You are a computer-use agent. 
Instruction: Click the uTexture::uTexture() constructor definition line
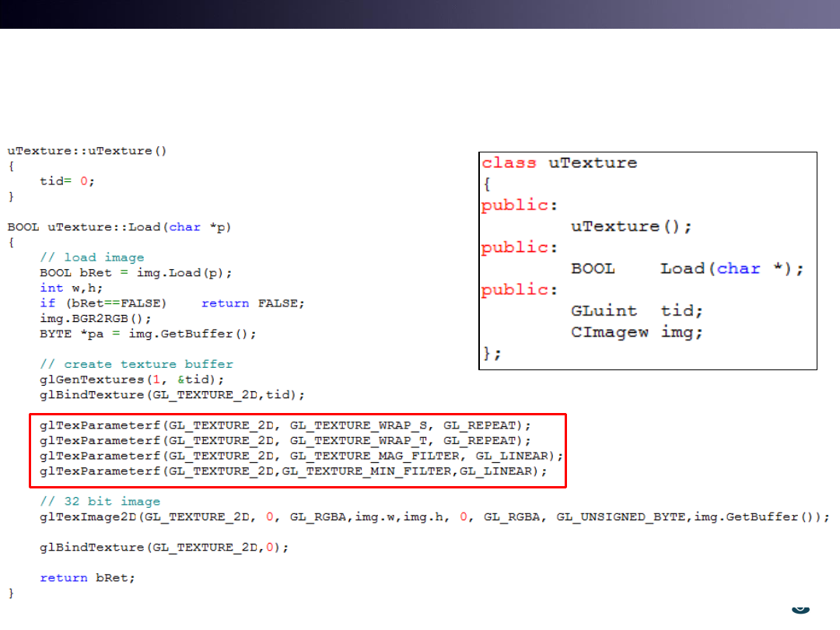coord(87,151)
